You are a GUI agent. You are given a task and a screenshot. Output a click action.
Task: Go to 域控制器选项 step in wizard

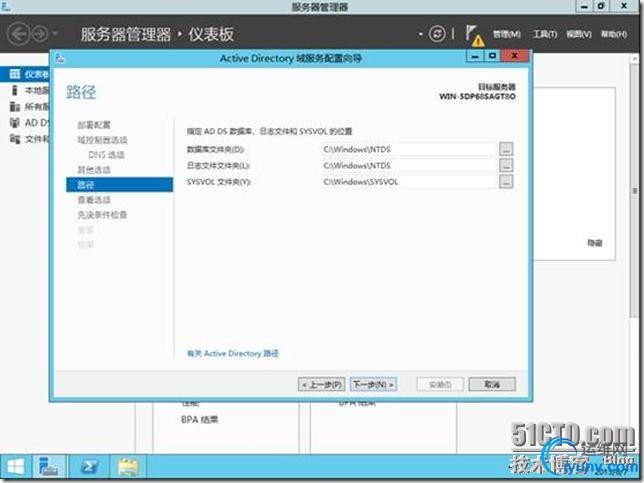coord(102,140)
